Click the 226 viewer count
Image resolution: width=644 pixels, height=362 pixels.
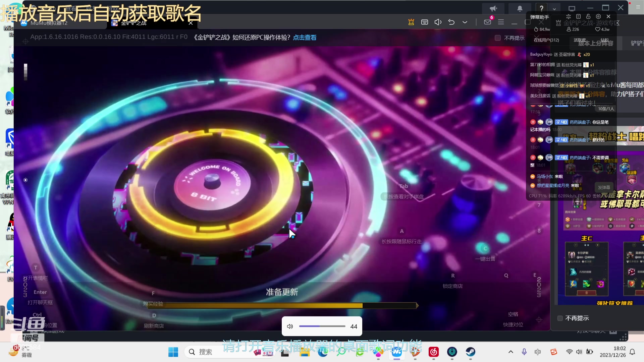573,29
